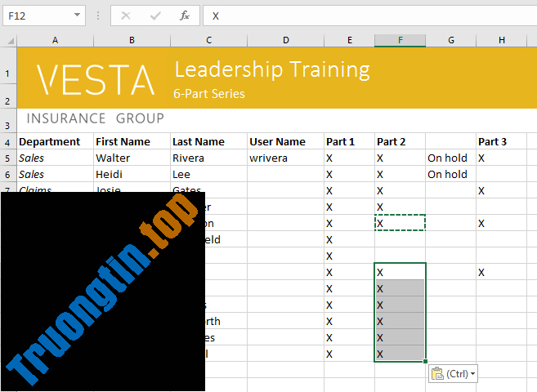Click the Cancel (X) icon in formula bar
537x392 pixels.
point(126,16)
